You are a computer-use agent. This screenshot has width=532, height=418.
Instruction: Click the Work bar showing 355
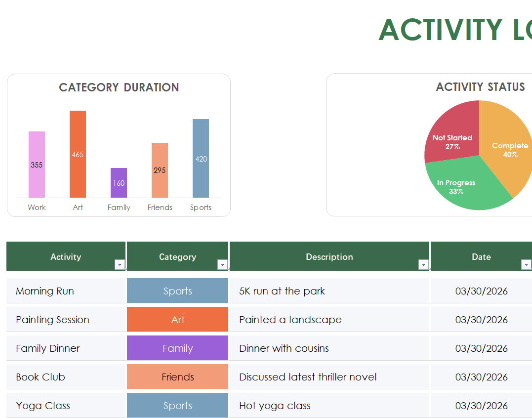(x=37, y=165)
